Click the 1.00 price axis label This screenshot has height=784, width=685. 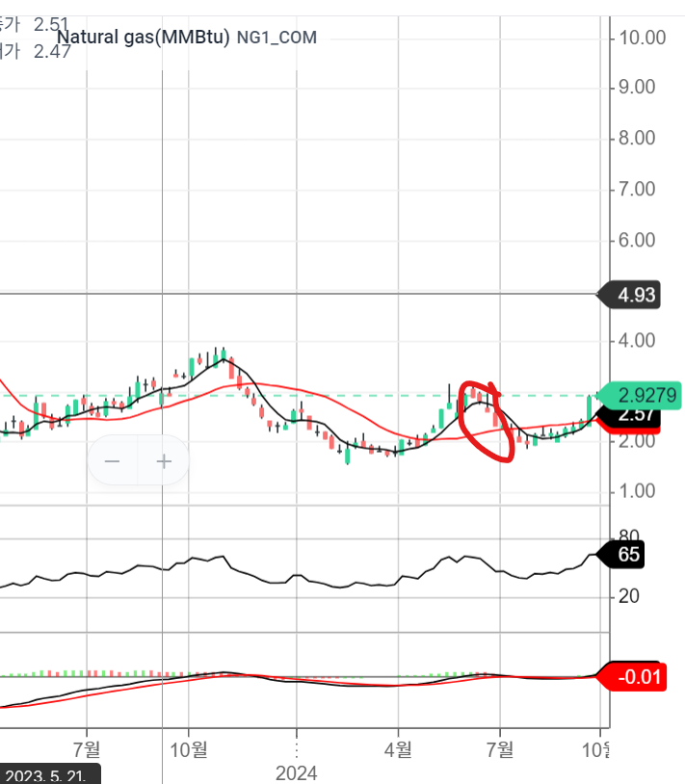coord(638,491)
